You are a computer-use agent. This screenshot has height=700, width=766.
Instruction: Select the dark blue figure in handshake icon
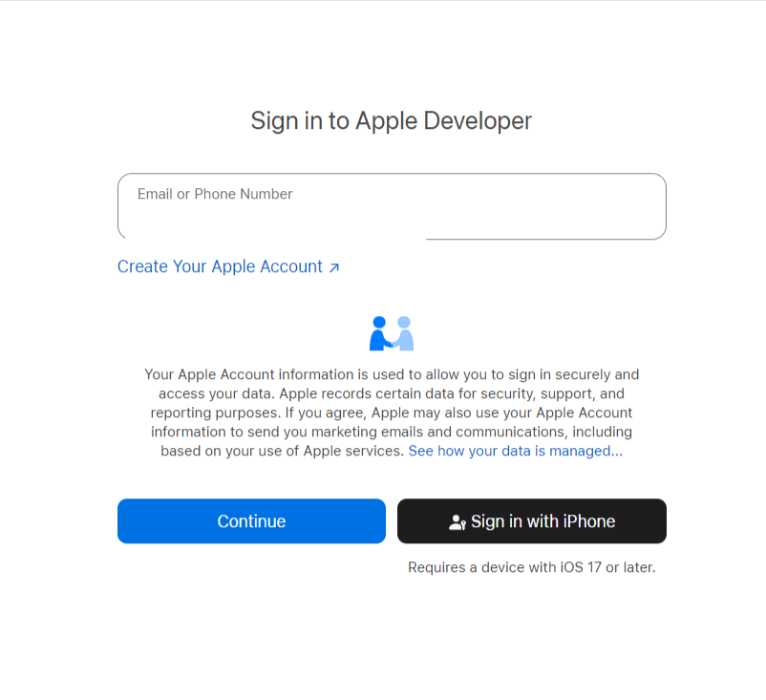point(380,333)
